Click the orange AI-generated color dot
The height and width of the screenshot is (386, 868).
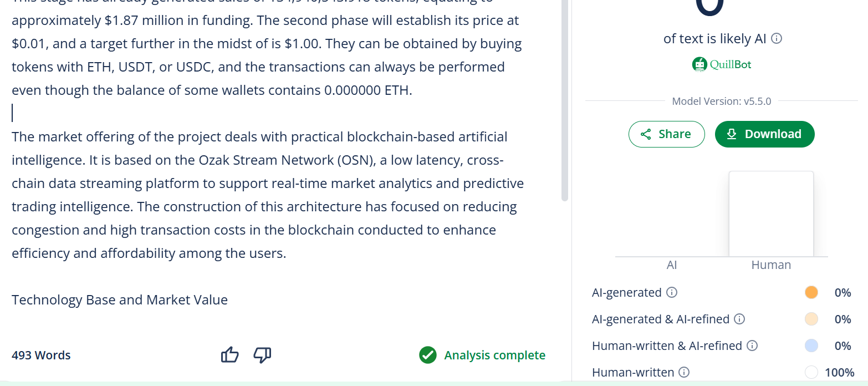coord(811,292)
